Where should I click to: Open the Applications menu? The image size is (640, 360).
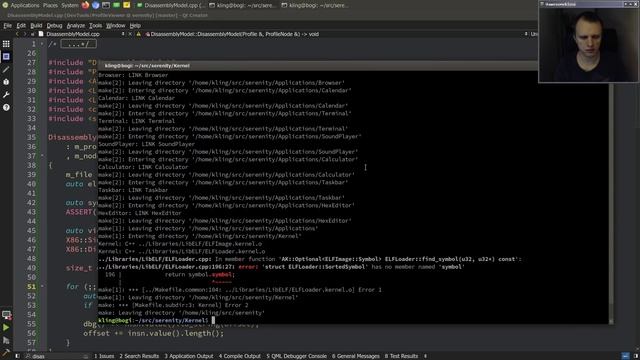click(25, 5)
